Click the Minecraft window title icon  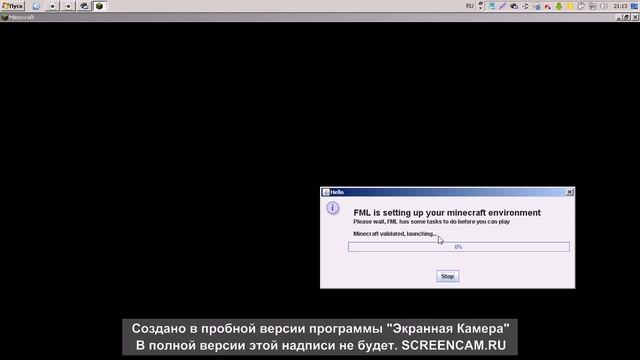tap(4, 18)
